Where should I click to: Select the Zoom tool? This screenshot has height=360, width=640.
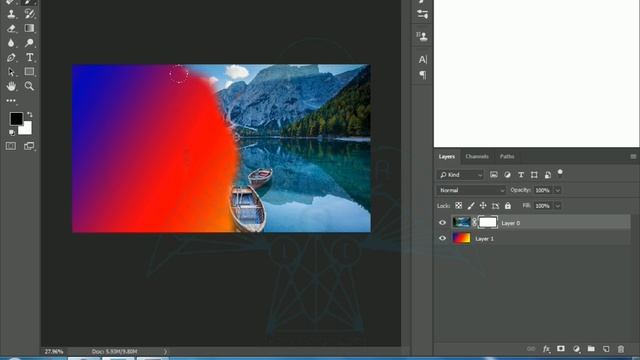29,86
